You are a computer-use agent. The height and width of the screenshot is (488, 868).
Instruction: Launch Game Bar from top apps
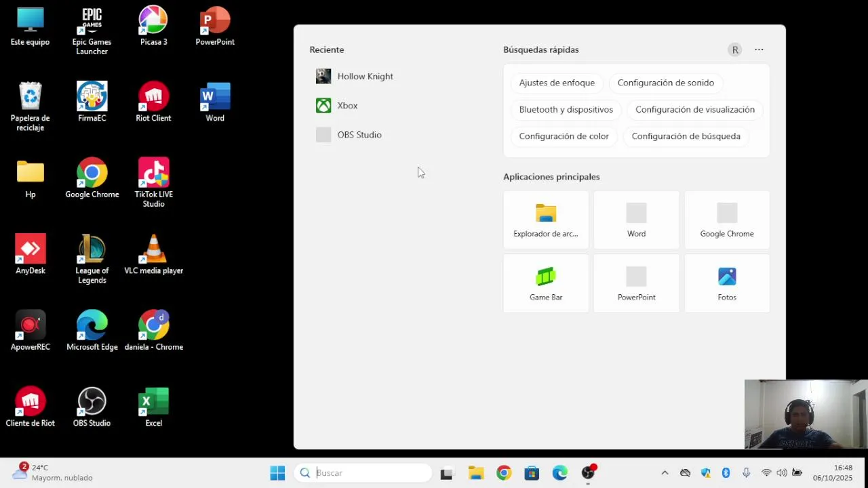point(546,283)
